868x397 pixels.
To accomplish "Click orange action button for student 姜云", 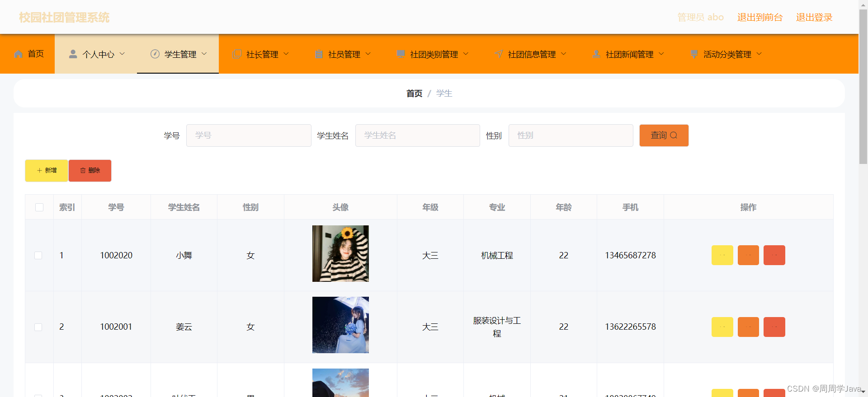I will (x=748, y=327).
